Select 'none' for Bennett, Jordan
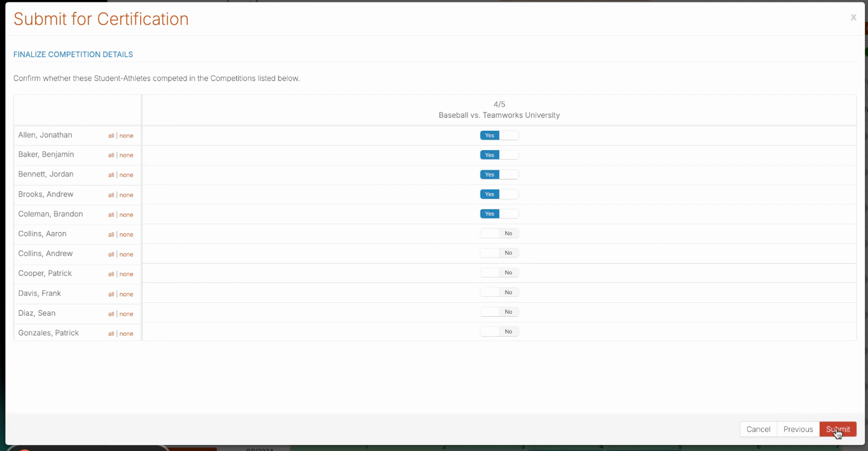The image size is (868, 451). click(x=126, y=175)
